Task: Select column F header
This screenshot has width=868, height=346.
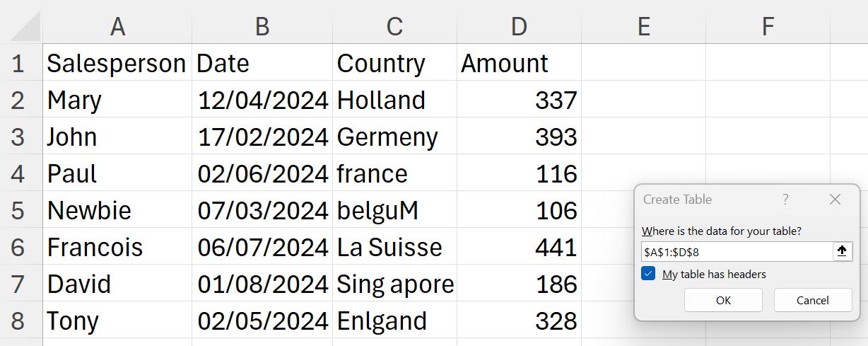Action: [768, 27]
